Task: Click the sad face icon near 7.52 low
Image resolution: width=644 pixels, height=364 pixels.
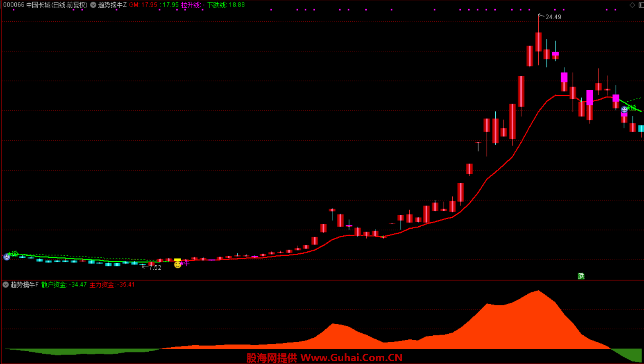Action: click(7, 257)
